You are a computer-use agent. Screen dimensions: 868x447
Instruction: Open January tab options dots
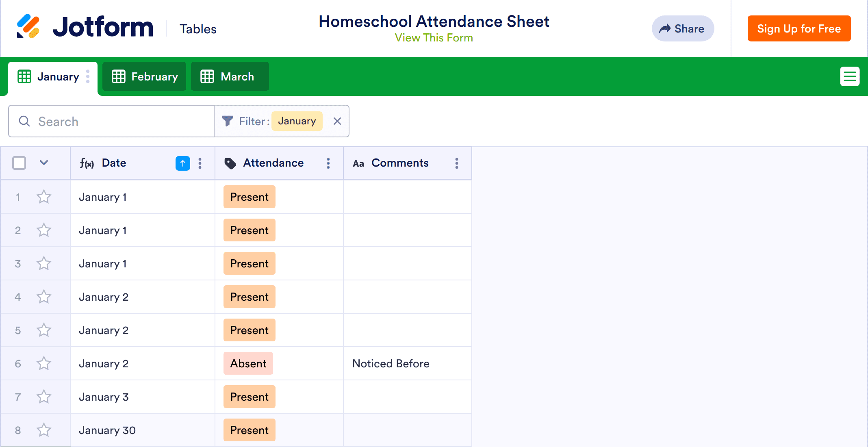[x=88, y=76]
